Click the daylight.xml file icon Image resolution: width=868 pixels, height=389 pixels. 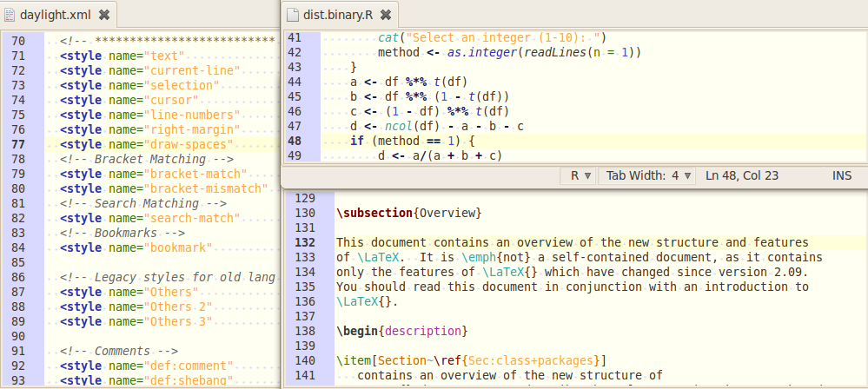click(x=10, y=15)
